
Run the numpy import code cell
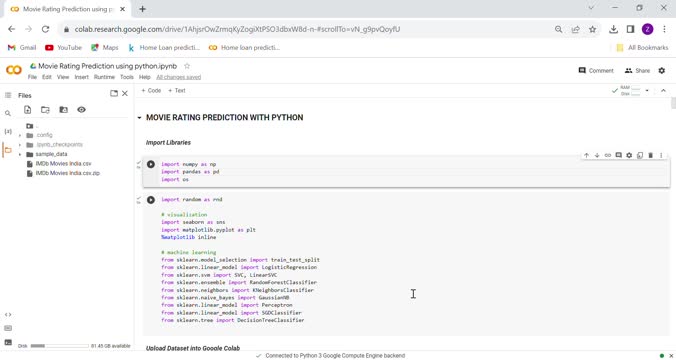point(151,164)
